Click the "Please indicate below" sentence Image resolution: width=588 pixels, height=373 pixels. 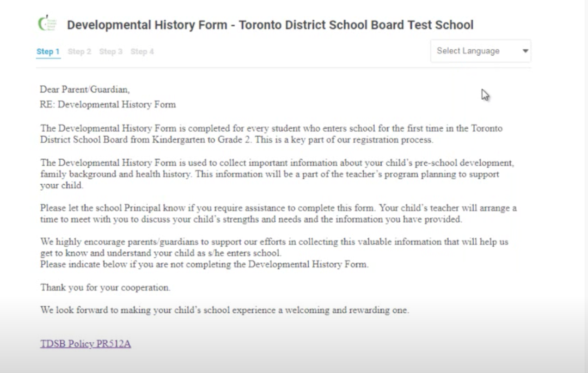click(x=204, y=265)
